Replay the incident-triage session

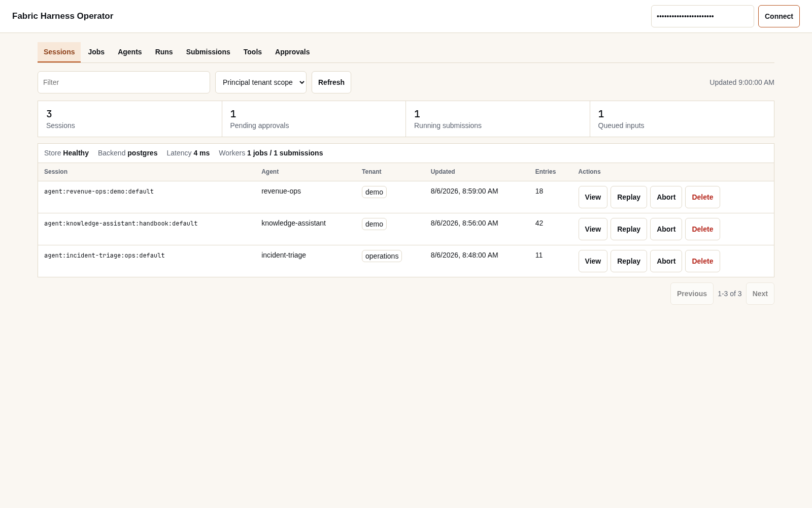[x=629, y=261]
